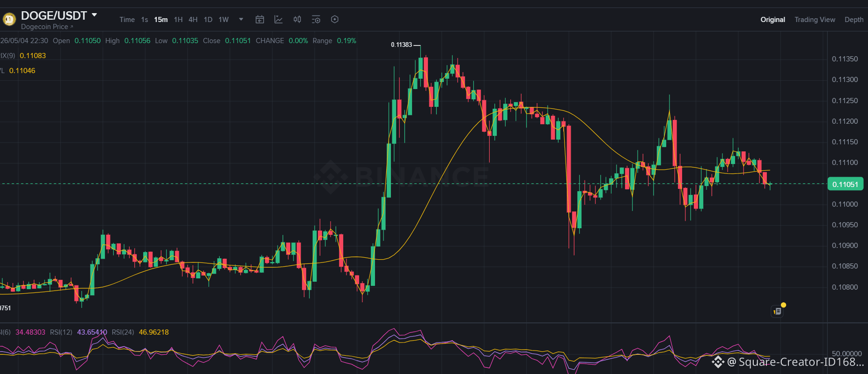The image size is (868, 374).
Task: Switch to the Depth chart
Action: pyautogui.click(x=854, y=20)
